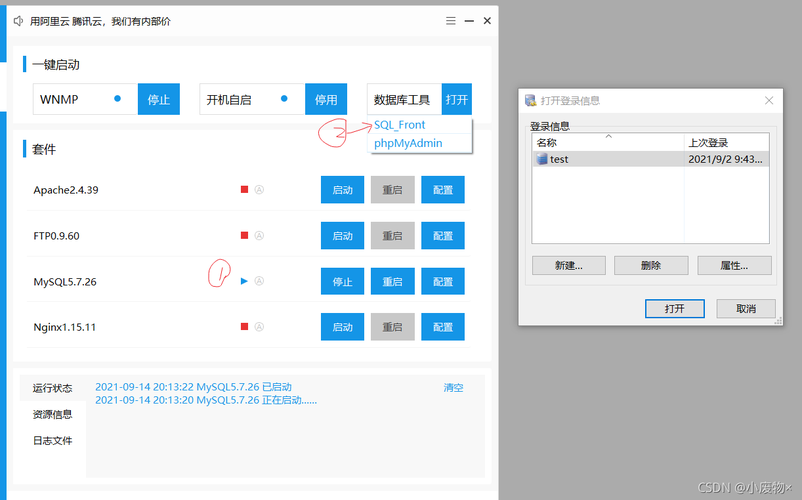The width and height of the screenshot is (802, 500).
Task: Click the Nginx1.15.11 red stopped indicator
Action: [x=244, y=326]
